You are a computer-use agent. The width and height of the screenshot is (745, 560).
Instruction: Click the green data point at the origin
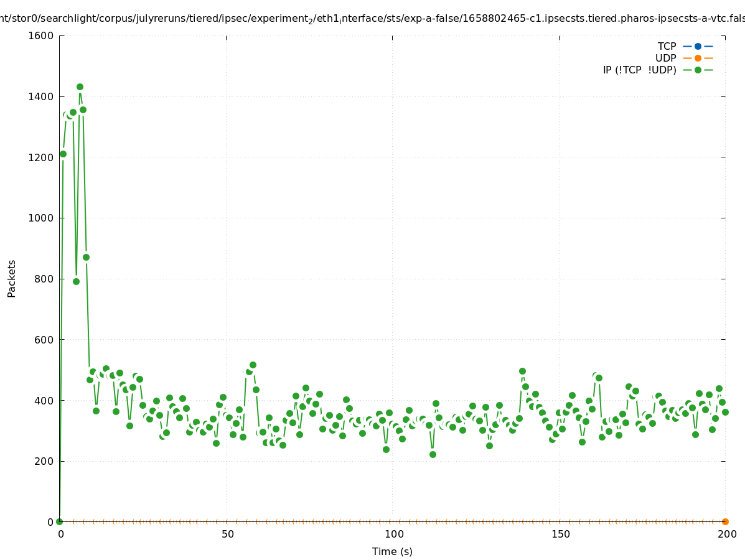point(59,521)
